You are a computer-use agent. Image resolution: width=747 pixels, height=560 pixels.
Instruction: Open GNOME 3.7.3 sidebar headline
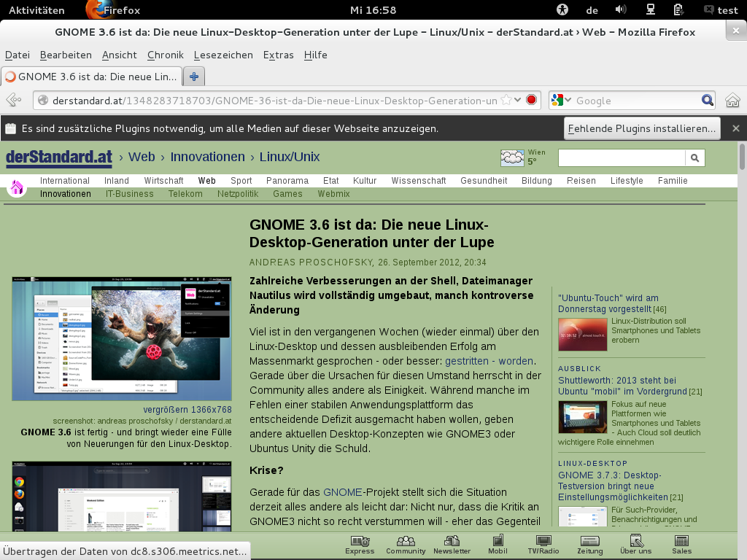point(614,486)
